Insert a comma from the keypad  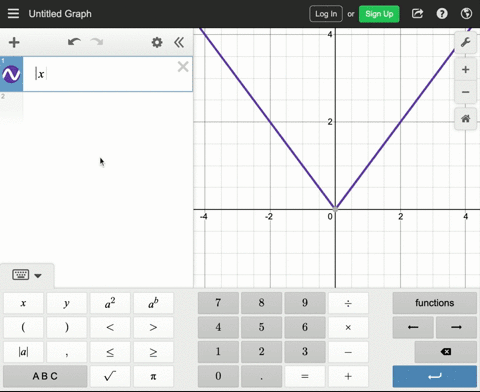click(67, 352)
